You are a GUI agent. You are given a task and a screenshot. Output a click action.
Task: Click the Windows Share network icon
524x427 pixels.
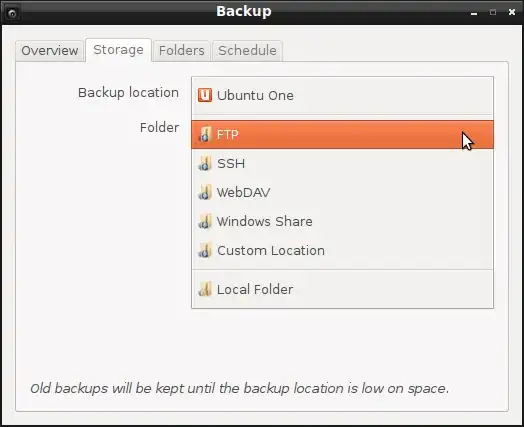point(205,221)
